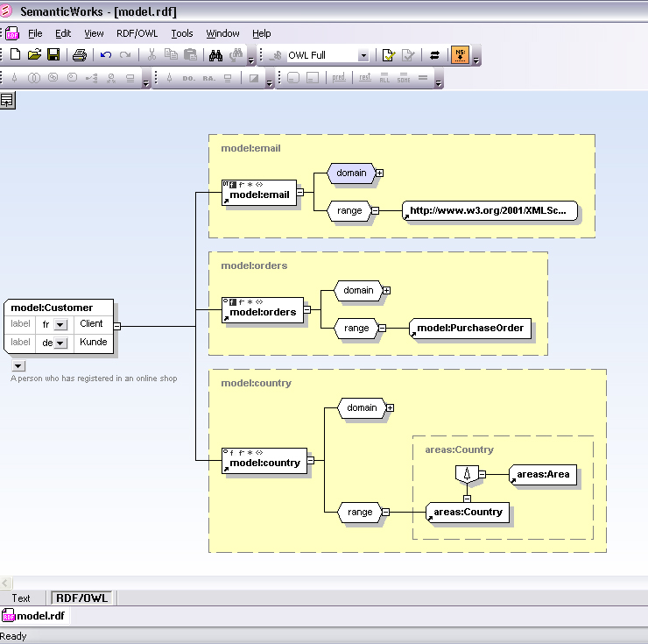
Task: Select the model.rdf document tab
Action: (x=35, y=616)
